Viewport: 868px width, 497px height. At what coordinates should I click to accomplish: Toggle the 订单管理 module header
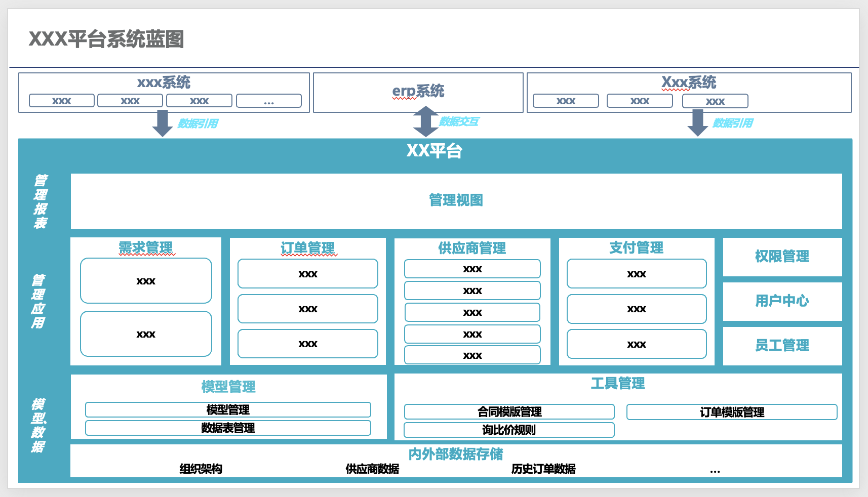308,248
